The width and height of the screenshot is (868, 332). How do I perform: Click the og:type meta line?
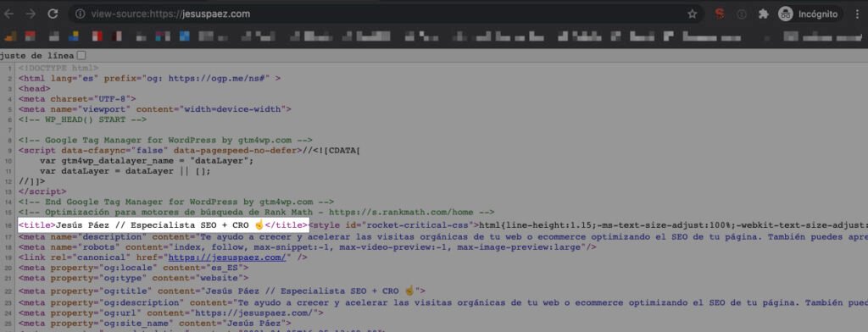pos(133,278)
